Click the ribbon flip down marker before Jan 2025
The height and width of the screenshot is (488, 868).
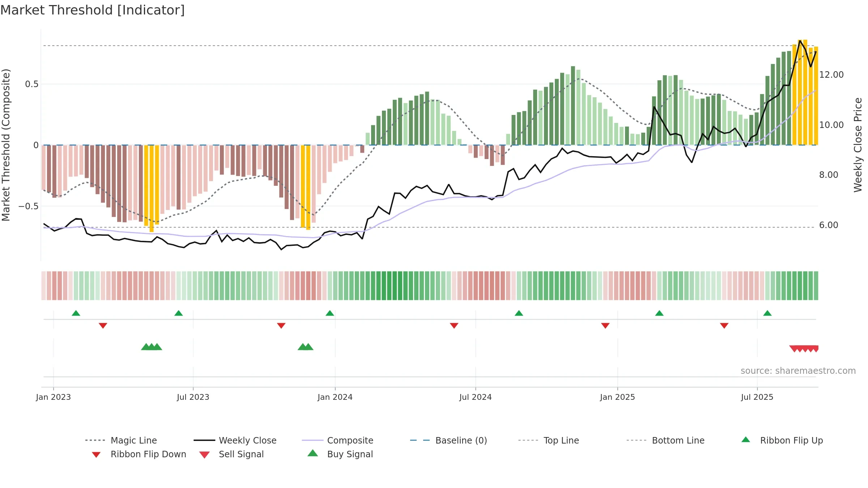(605, 326)
